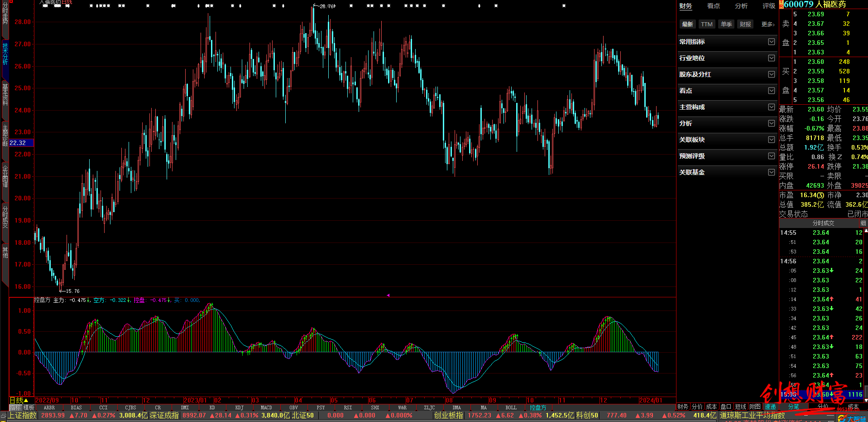
Task: Select the 单季 period toggle
Action: coord(726,24)
